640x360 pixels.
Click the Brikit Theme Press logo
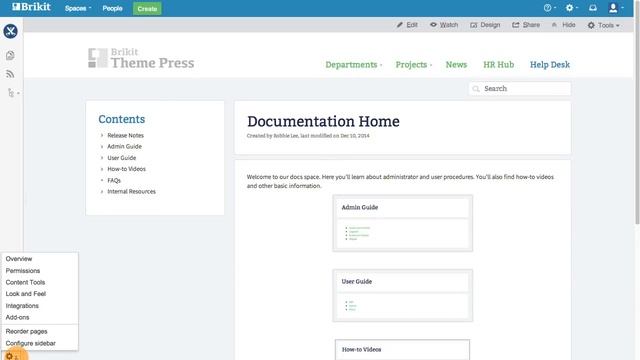click(141, 58)
